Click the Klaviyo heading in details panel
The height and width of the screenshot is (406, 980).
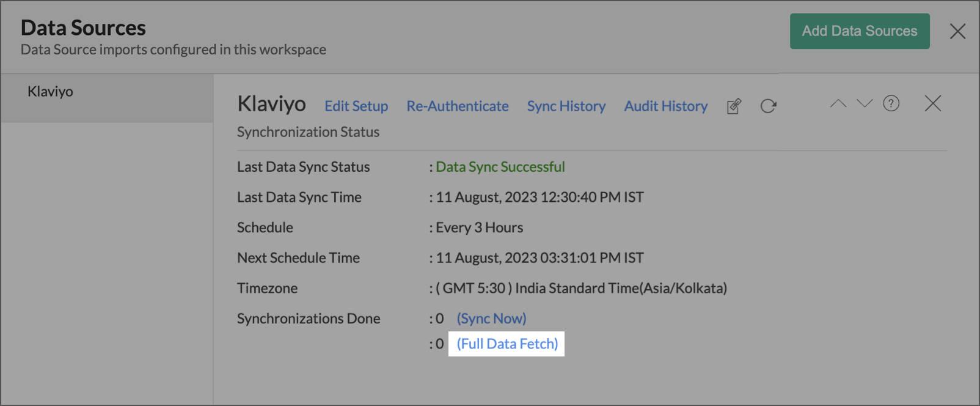272,104
